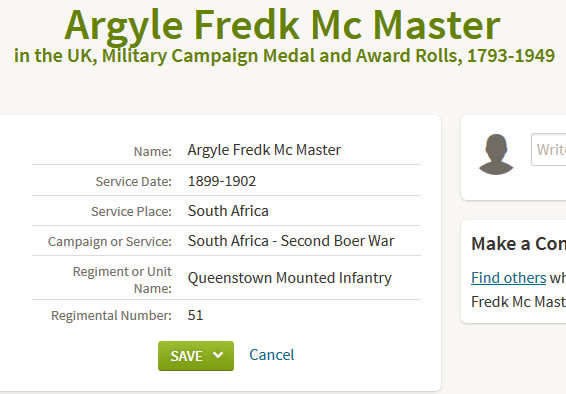Focus the Write comment input box
Viewport: 566px width, 394px height.
click(549, 149)
